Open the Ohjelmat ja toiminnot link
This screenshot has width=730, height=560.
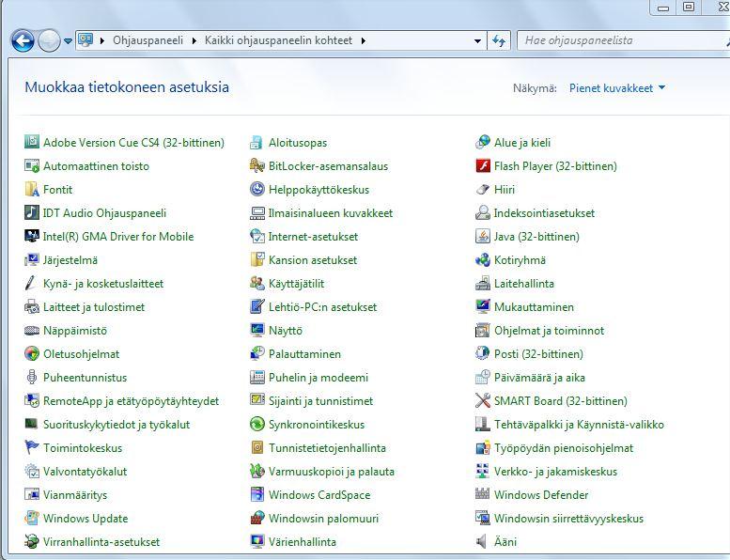[550, 330]
